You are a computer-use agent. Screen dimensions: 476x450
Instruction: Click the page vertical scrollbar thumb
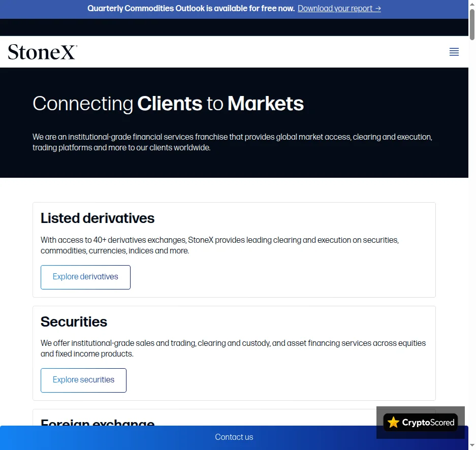point(472,25)
